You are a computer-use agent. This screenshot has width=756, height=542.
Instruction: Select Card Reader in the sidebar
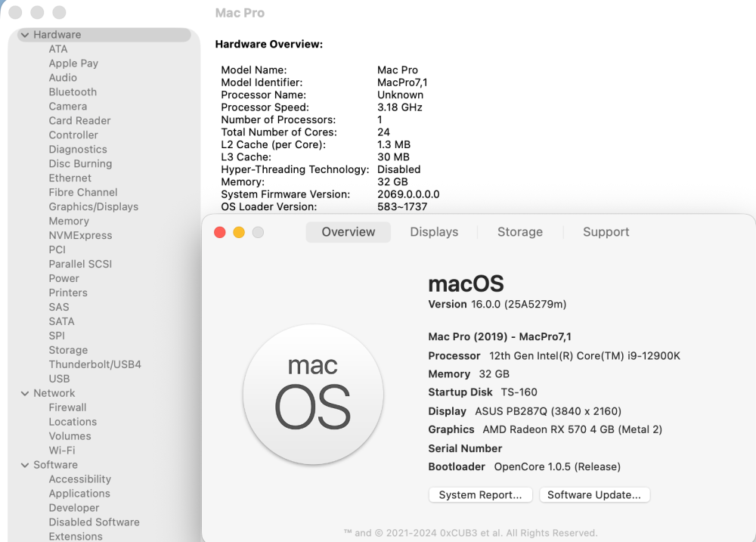(x=79, y=120)
